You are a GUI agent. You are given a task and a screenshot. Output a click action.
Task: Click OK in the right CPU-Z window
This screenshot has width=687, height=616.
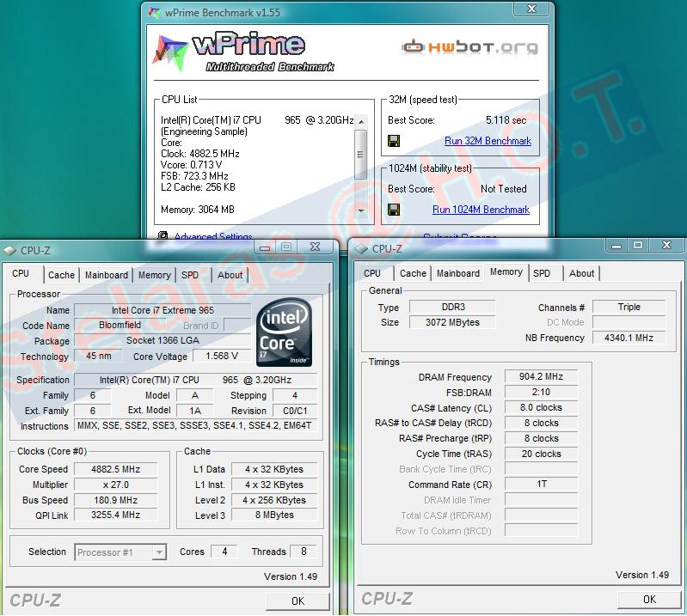click(649, 600)
